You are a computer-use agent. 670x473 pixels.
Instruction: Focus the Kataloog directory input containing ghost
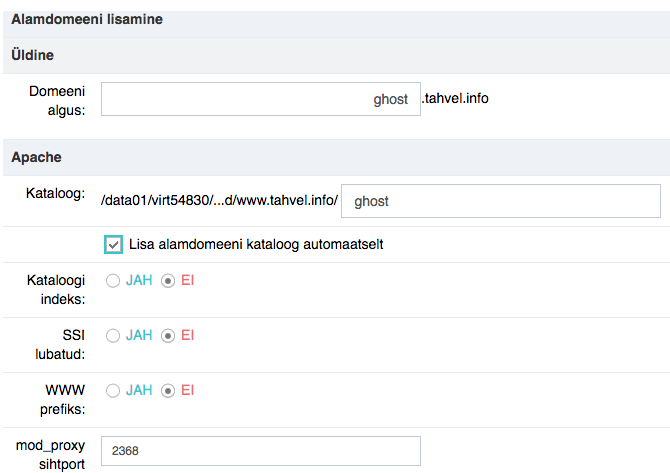tap(501, 201)
